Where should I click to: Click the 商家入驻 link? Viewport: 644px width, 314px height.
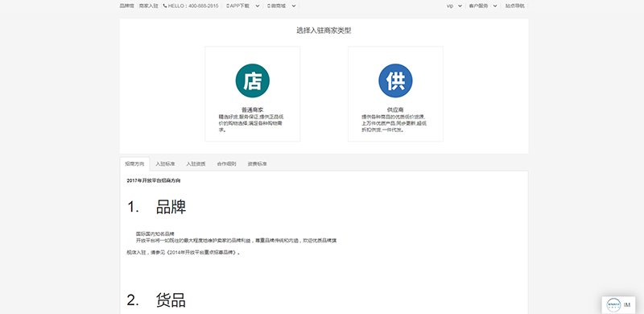pyautogui.click(x=148, y=6)
